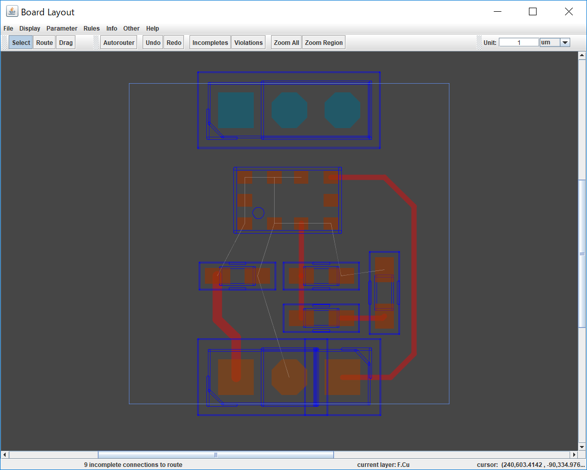Click the Redo toolbar button
This screenshot has height=470, width=587.
(x=174, y=43)
